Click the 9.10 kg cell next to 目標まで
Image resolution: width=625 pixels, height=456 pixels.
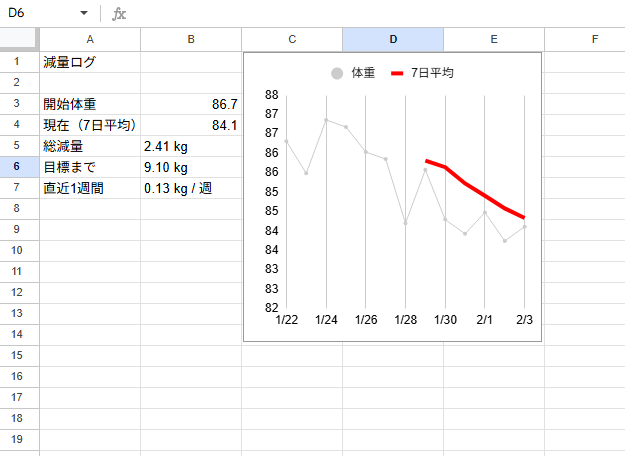pyautogui.click(x=191, y=167)
